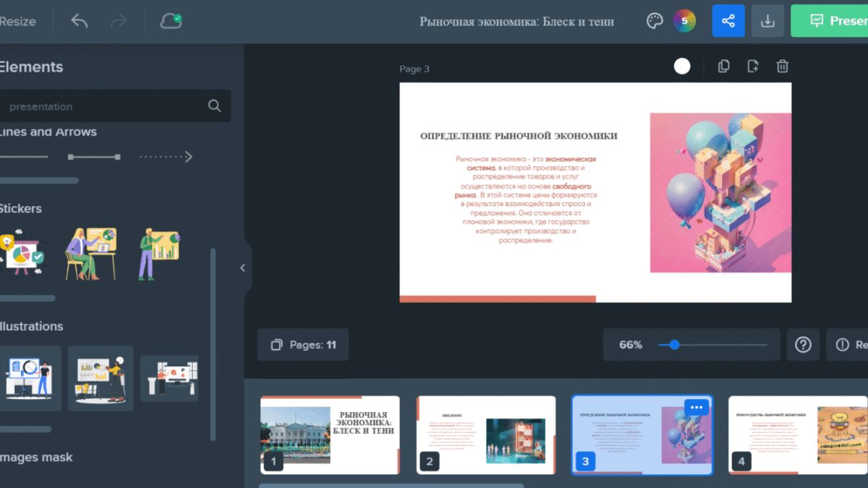Viewport: 868px width, 488px height.
Task: Click the presentation search input field
Action: (114, 106)
